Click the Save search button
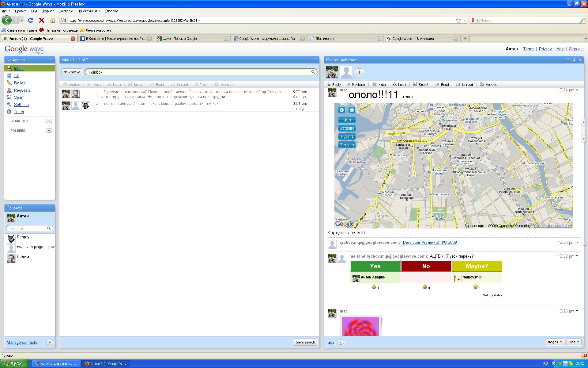 305,342
